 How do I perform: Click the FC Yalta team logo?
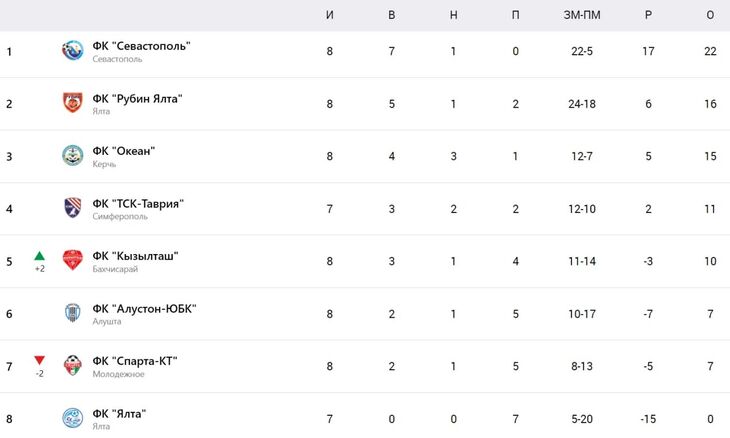[72, 418]
